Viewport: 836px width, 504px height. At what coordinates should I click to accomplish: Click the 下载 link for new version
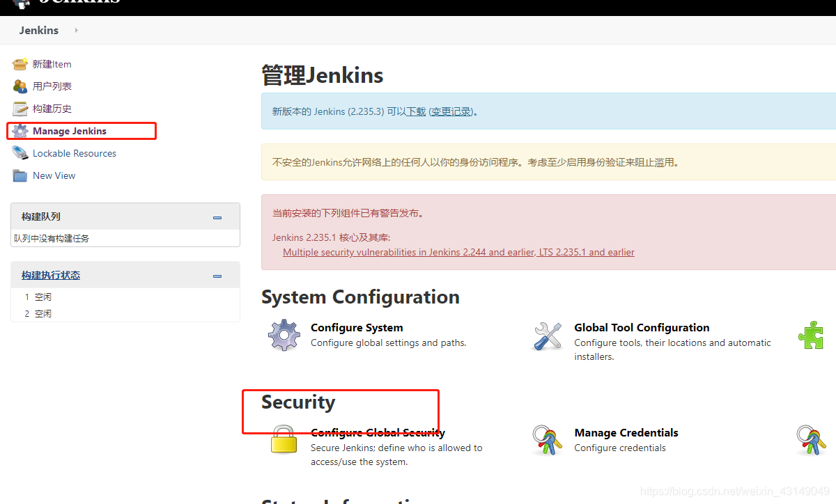coord(416,111)
